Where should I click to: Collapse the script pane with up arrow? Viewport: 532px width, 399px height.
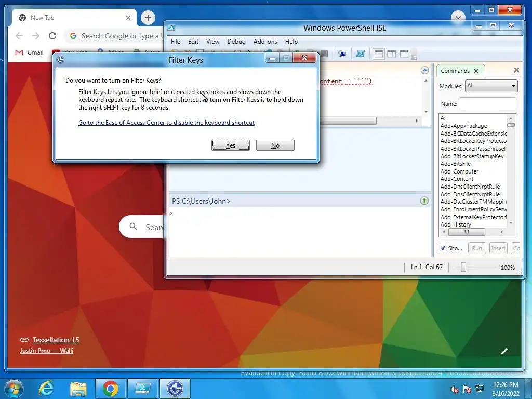click(425, 70)
